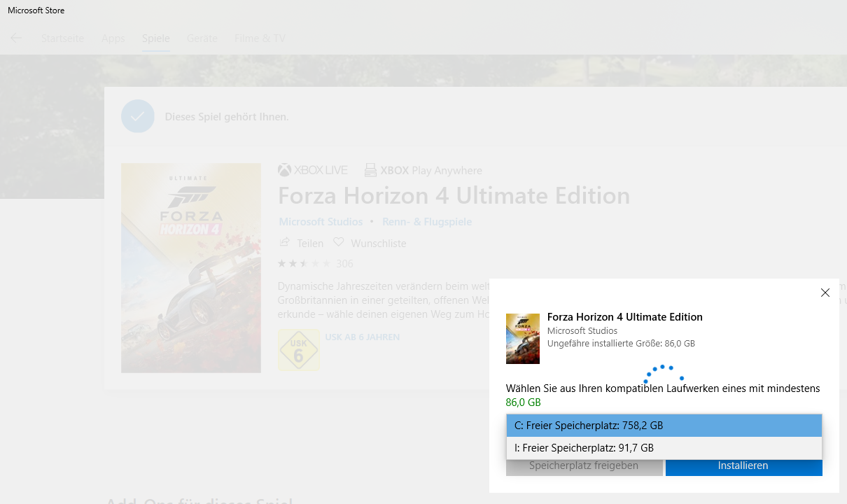This screenshot has height=504, width=847.
Task: Click 'Ungefähre installierte Größe: 86,0 GB' text
Action: click(621, 344)
